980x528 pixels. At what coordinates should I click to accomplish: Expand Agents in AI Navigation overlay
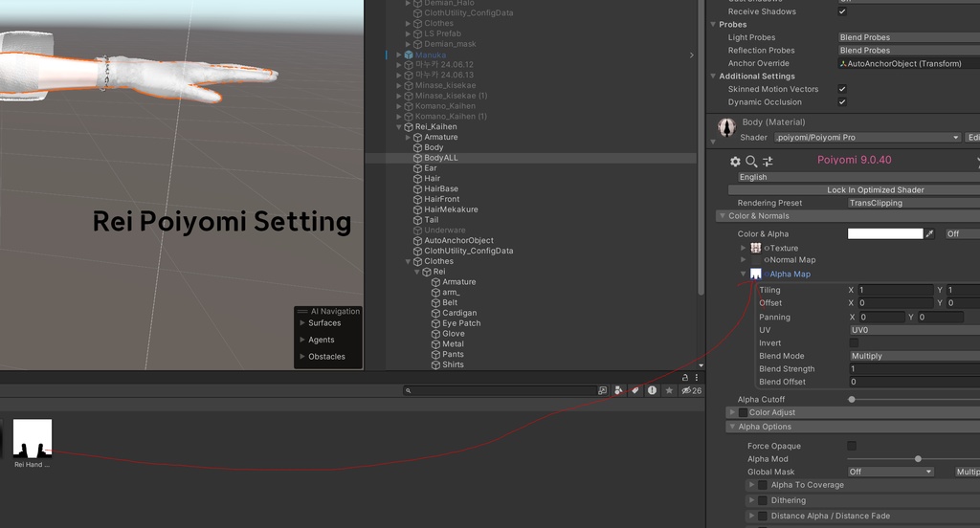301,340
